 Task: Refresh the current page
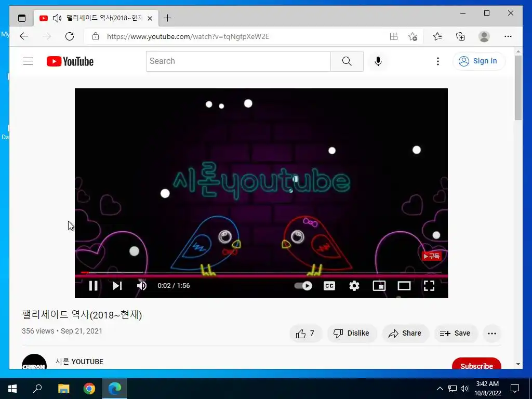click(x=70, y=36)
